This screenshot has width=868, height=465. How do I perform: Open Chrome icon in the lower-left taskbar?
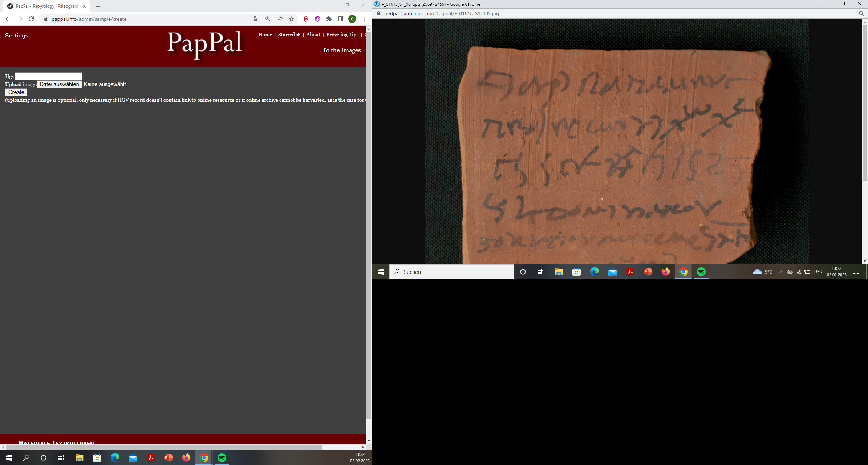(x=204, y=458)
